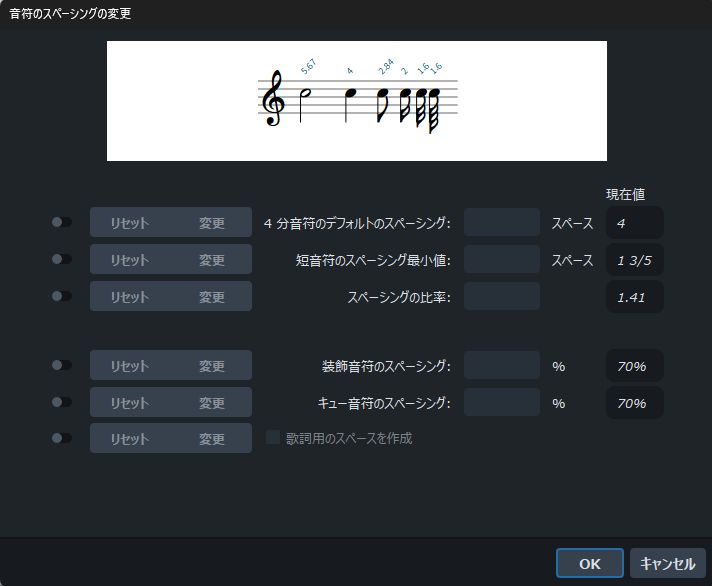
Task: Click the note spacing preview image
Action: click(x=357, y=101)
